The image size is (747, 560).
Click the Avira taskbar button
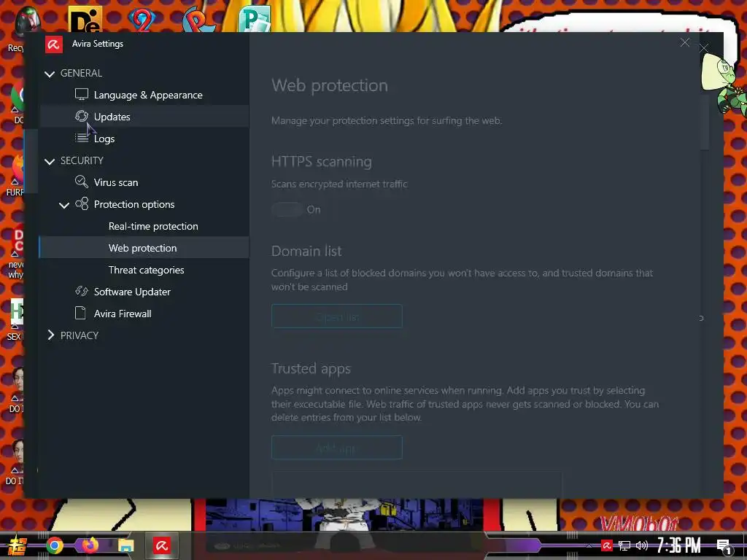(161, 545)
